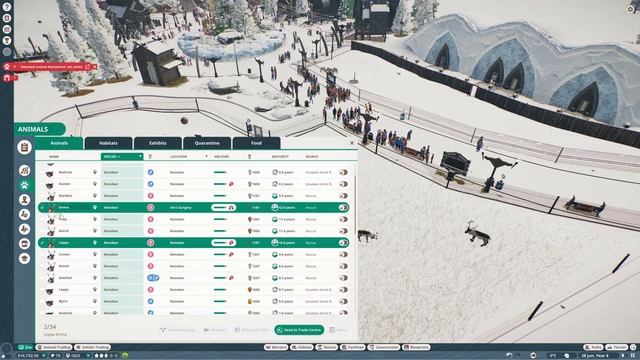Open the education mortarboard sidebar icon

24,258
